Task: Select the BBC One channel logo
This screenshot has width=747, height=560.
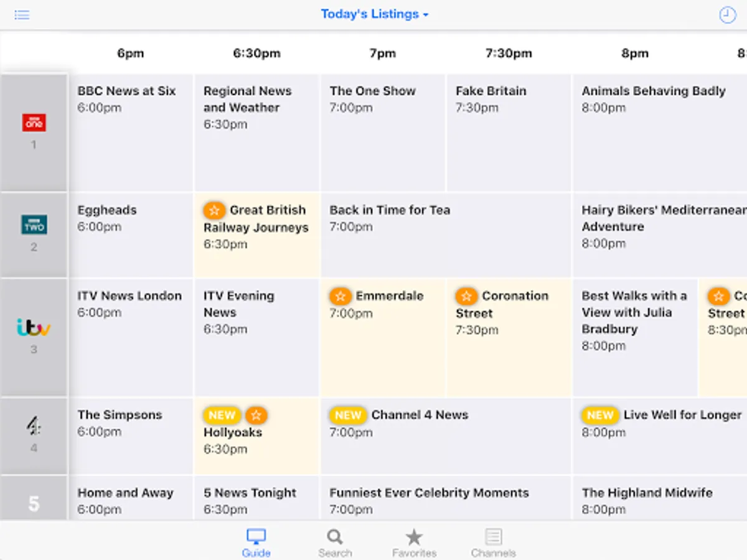Action: (x=34, y=123)
